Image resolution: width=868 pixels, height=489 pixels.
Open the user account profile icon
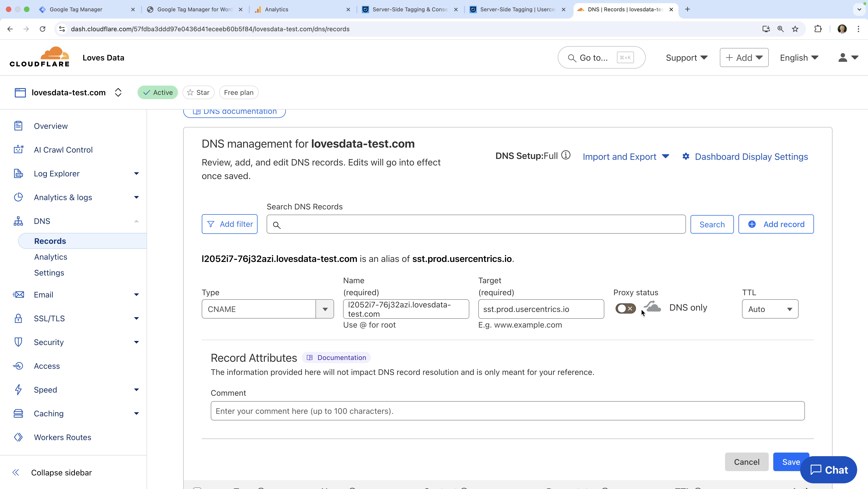(x=842, y=58)
